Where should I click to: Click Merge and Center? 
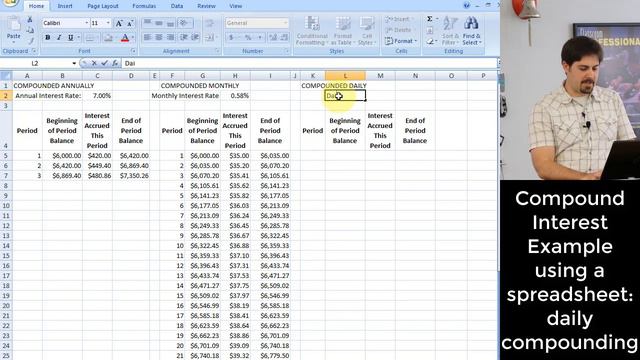click(210, 38)
